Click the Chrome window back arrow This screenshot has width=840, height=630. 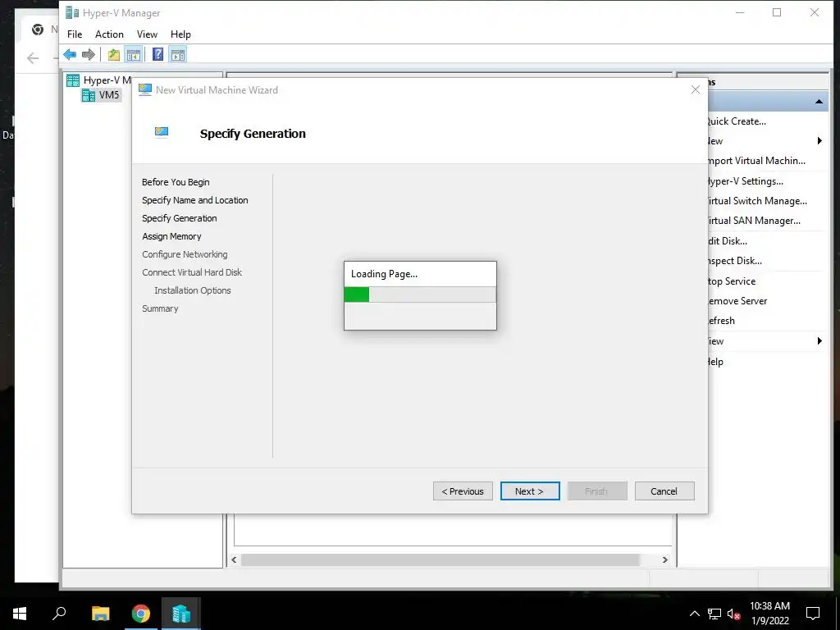click(x=33, y=58)
